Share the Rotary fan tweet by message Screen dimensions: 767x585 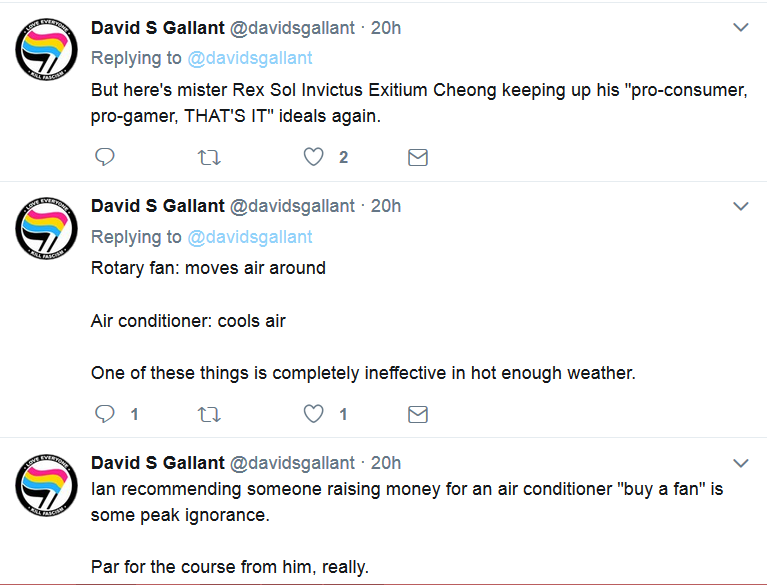coord(418,415)
